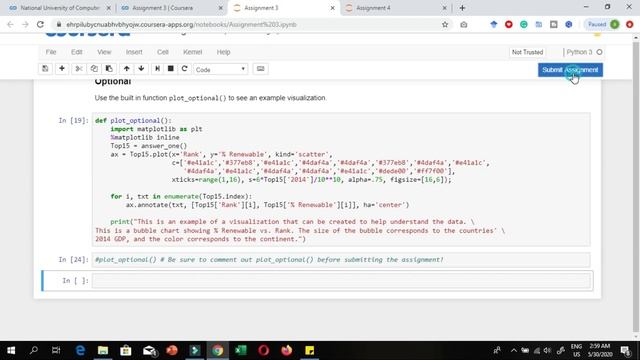Click into the In [19] plot_optional code cell
The image size is (640, 360).
[341, 180]
